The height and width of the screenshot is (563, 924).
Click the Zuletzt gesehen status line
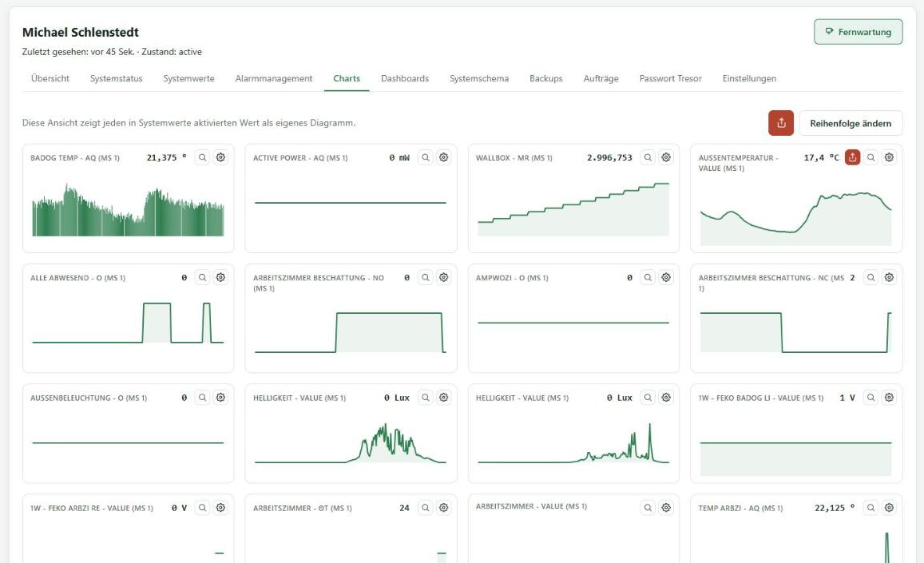click(112, 52)
